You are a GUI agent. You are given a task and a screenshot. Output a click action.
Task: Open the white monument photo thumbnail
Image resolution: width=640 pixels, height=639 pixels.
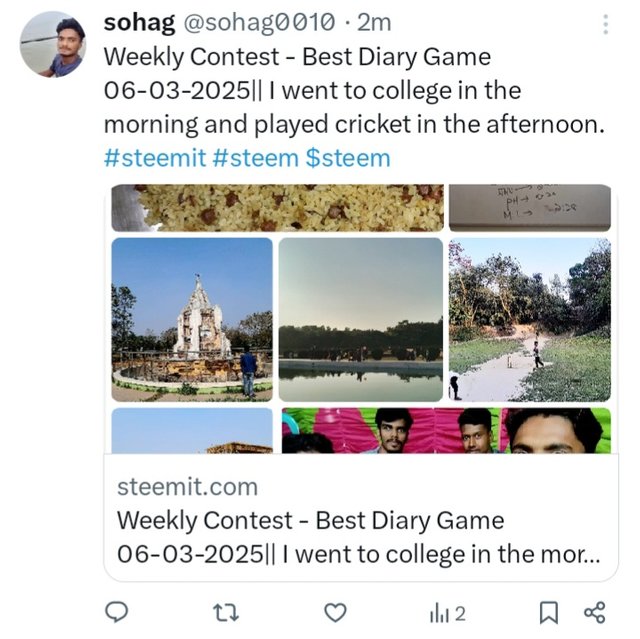click(x=191, y=319)
